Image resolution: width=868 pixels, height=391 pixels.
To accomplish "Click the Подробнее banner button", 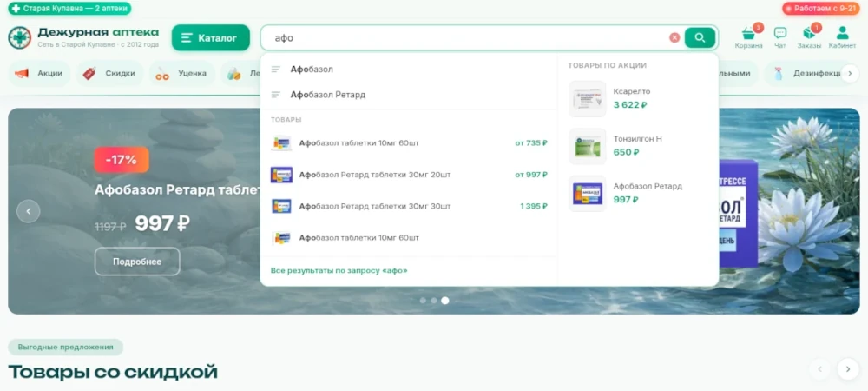I will (137, 262).
